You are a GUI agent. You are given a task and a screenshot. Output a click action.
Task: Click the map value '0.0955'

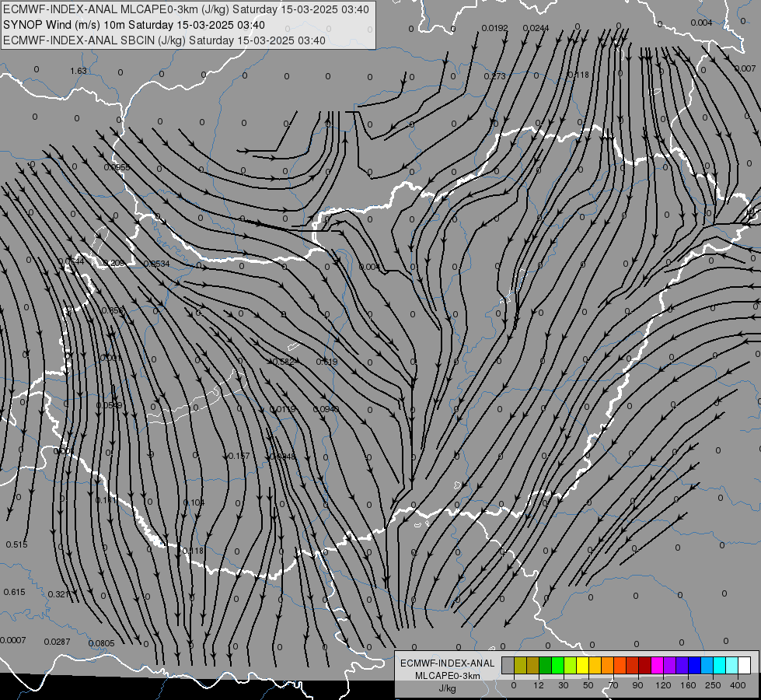coord(117,167)
